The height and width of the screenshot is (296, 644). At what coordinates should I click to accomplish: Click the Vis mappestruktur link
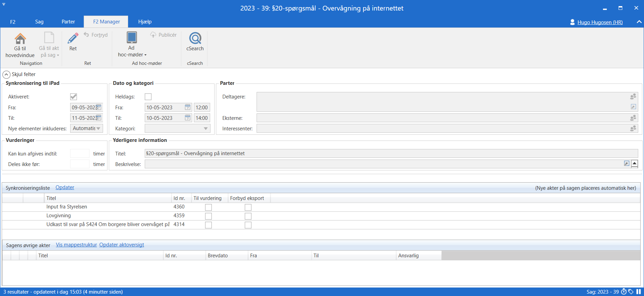click(76, 245)
